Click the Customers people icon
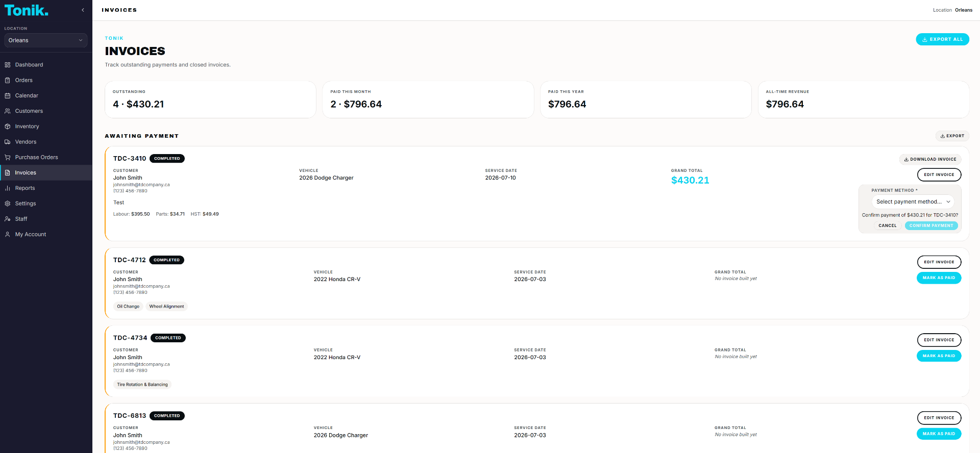The height and width of the screenshot is (453, 980). [8, 111]
